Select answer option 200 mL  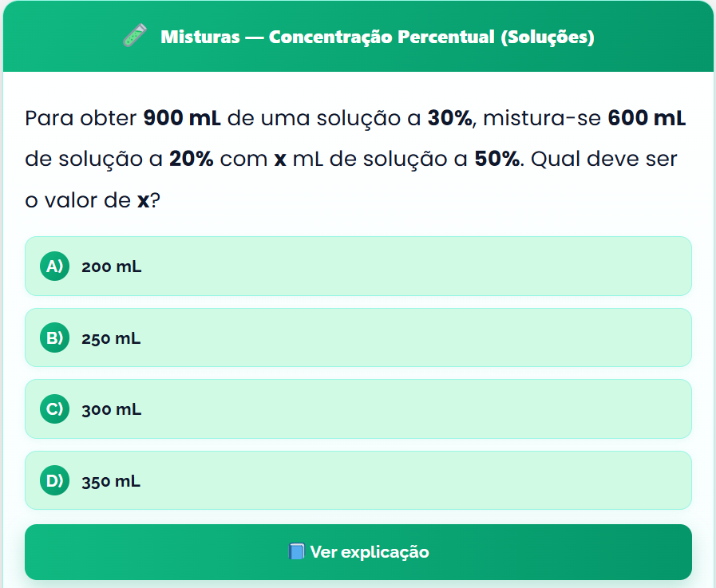[x=358, y=266]
